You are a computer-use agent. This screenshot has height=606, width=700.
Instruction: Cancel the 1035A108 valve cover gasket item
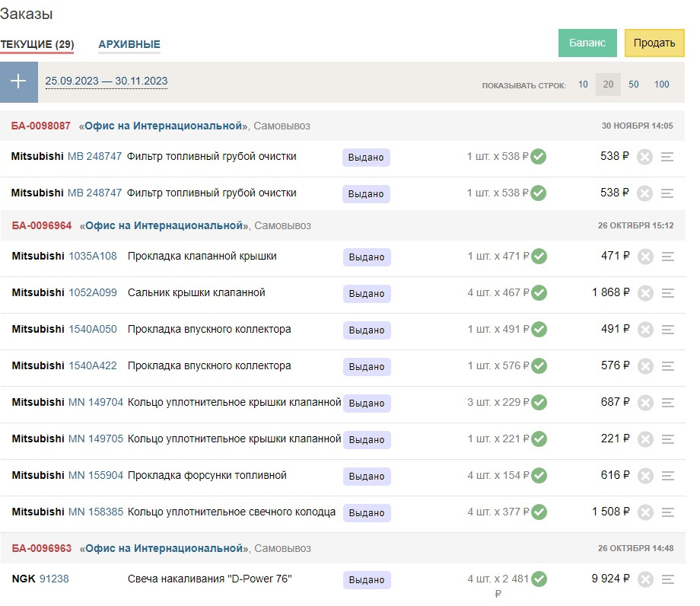click(645, 257)
